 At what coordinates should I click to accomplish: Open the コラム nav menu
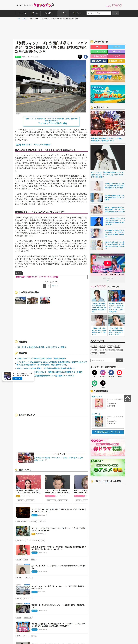[x=63, y=13]
